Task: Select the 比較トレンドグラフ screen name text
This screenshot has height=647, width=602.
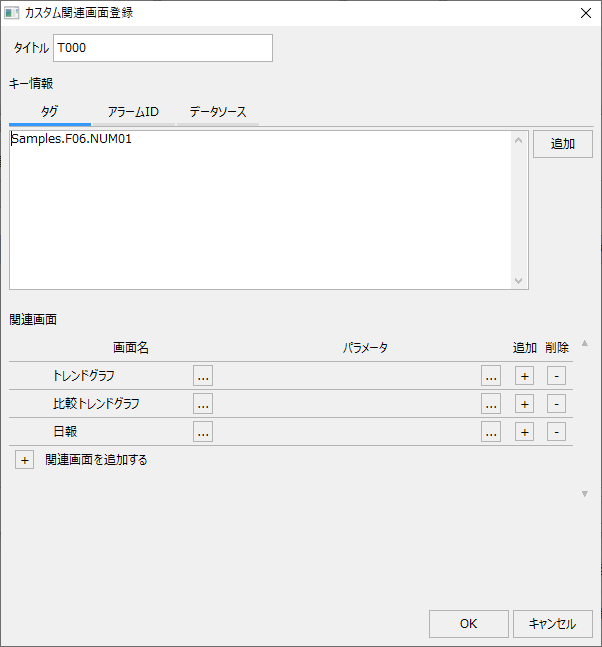Action: click(x=96, y=404)
